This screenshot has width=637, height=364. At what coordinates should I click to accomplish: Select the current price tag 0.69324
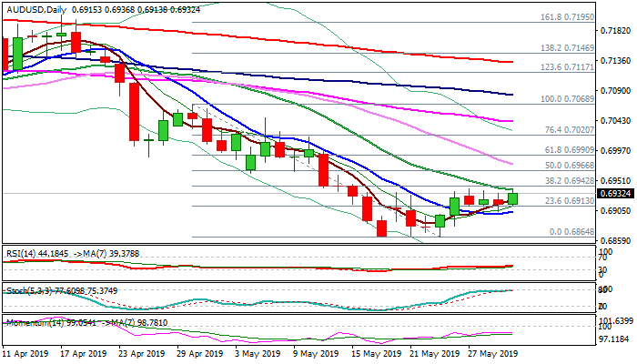617,194
